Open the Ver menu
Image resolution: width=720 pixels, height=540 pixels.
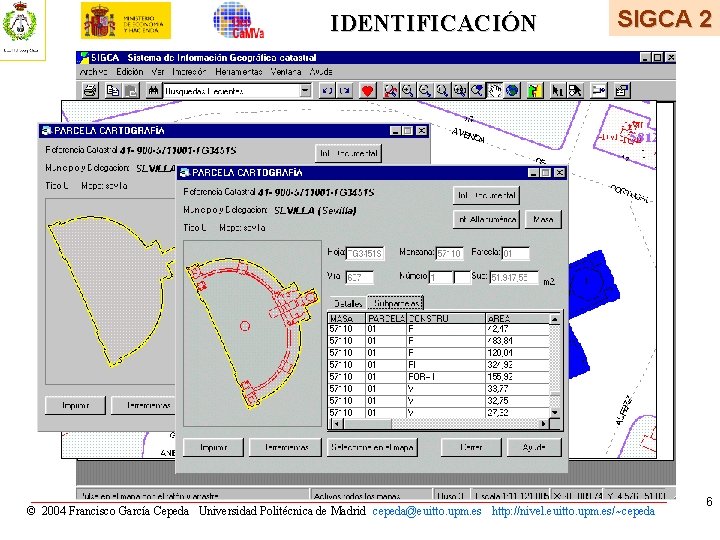point(158,72)
